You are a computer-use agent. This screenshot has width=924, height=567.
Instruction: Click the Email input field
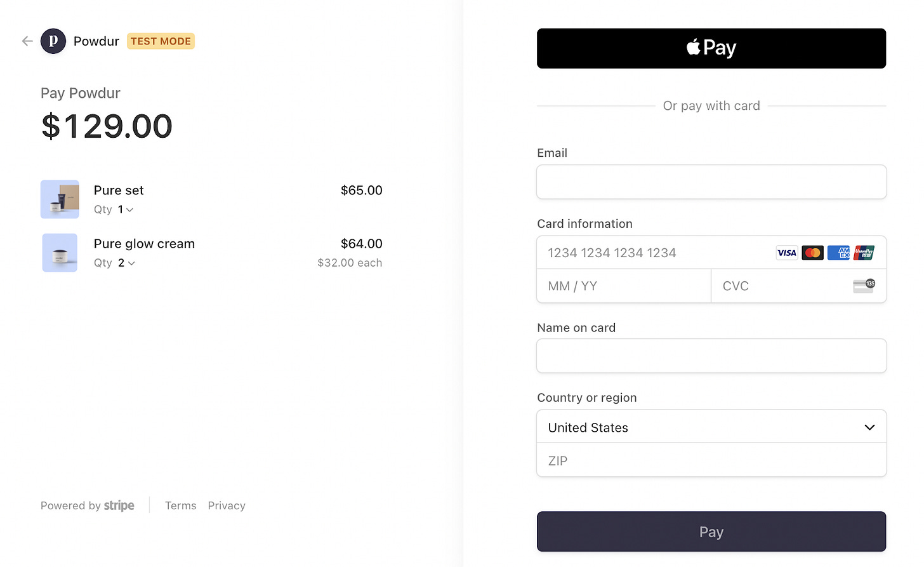(711, 182)
